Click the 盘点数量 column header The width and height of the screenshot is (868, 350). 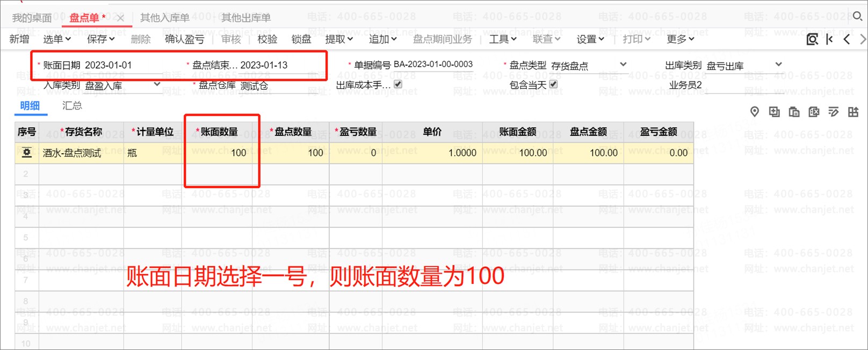coord(291,132)
